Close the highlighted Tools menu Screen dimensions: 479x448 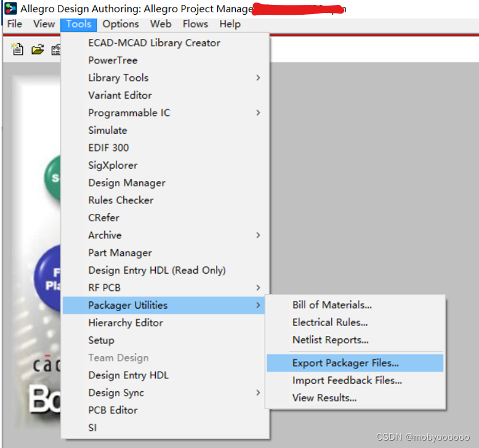[79, 24]
